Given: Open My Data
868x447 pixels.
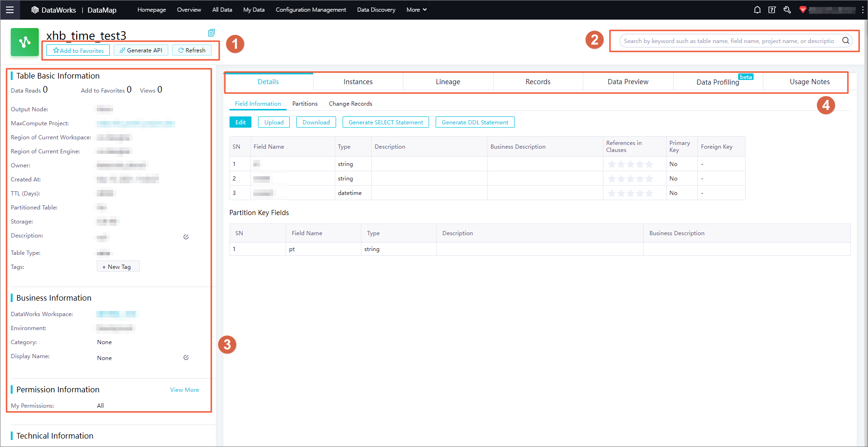Looking at the screenshot, I should (254, 10).
